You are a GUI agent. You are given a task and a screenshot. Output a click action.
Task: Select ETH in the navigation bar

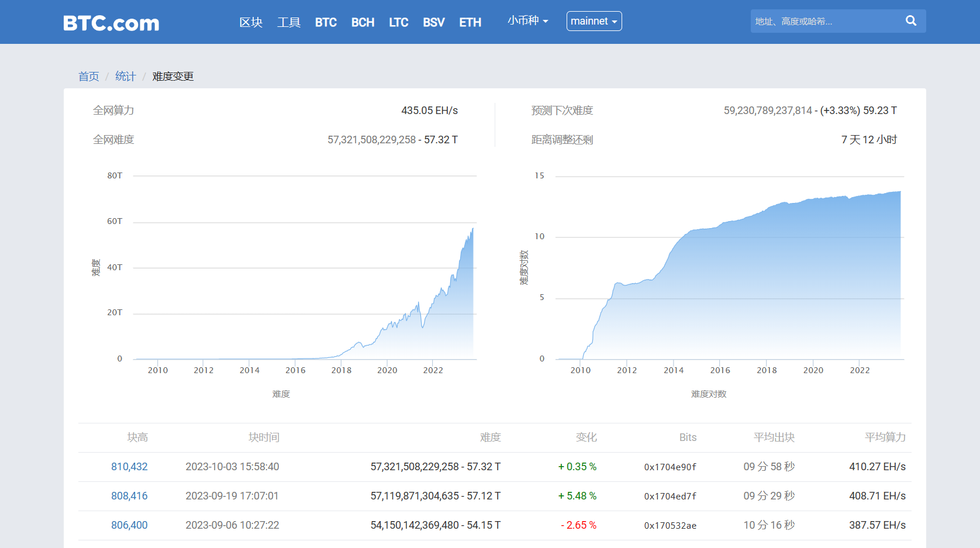pos(470,22)
